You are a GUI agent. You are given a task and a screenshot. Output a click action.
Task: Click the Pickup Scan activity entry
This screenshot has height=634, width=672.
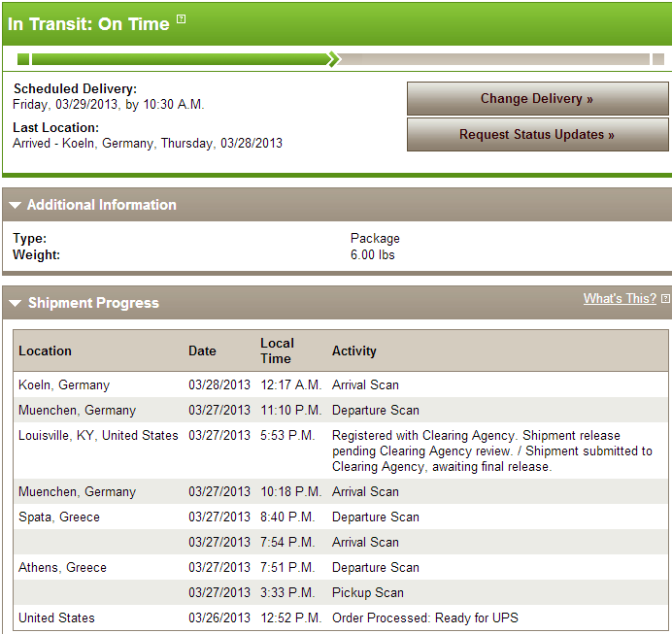(368, 593)
